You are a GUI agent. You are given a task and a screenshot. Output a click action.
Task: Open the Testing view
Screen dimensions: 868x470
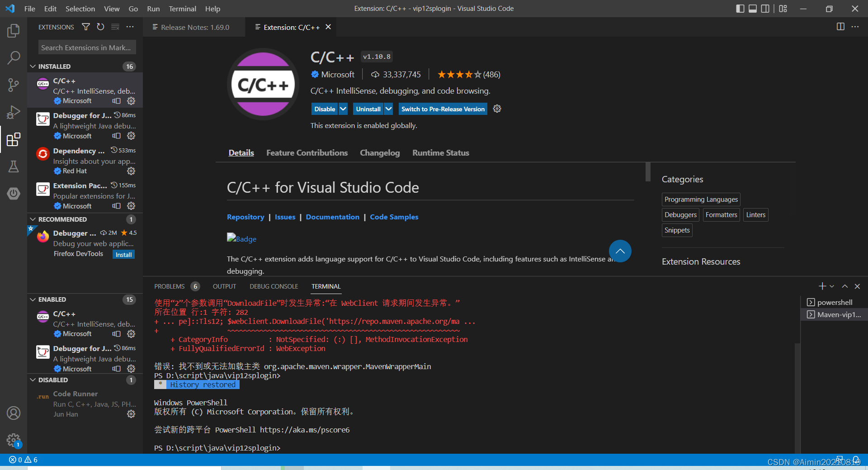pyautogui.click(x=14, y=166)
